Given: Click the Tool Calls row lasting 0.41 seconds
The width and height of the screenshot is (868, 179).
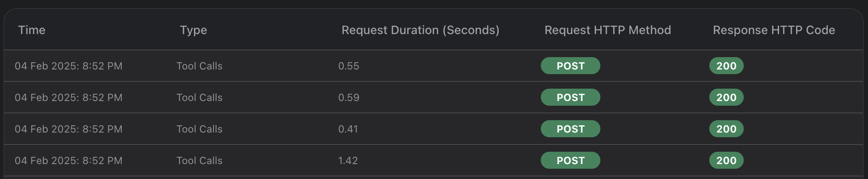Looking at the screenshot, I should (434, 129).
